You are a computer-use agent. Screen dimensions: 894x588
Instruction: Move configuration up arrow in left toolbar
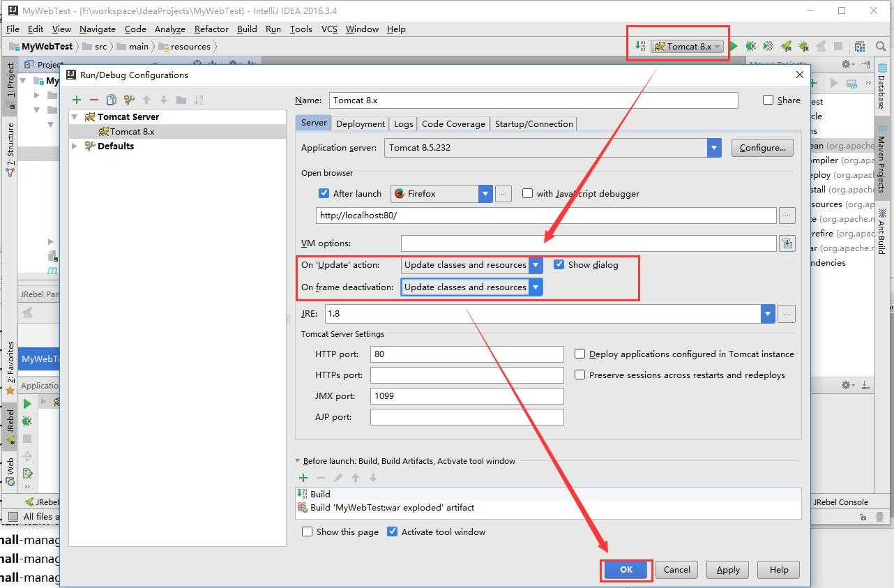[146, 100]
